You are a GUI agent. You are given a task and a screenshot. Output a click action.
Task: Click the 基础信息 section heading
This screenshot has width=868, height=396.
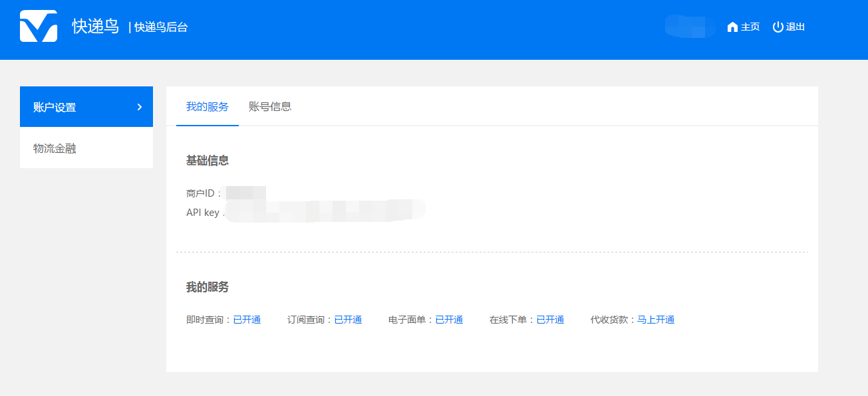click(208, 160)
